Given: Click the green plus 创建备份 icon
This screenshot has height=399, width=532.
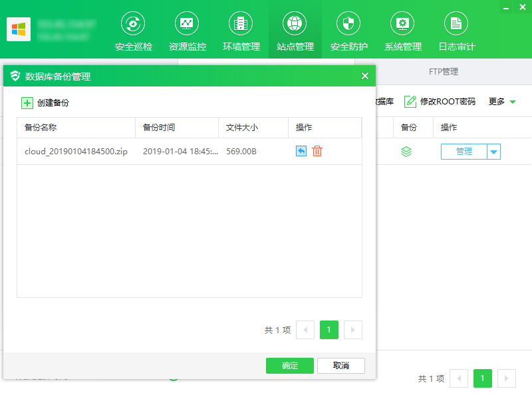Looking at the screenshot, I should pyautogui.click(x=27, y=103).
